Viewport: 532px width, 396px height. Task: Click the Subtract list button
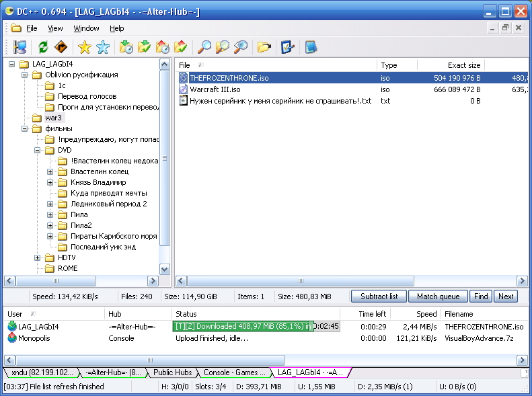tap(379, 296)
